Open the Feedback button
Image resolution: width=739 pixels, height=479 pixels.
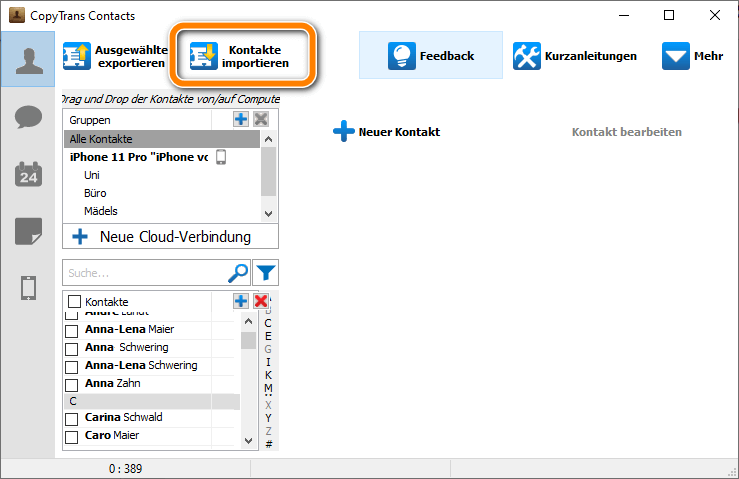click(430, 55)
